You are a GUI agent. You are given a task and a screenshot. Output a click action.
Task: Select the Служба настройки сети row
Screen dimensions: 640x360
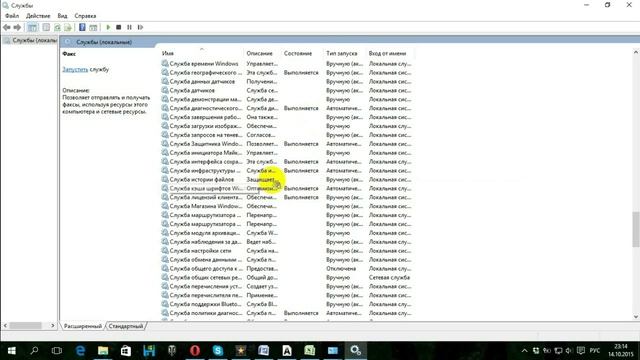pos(287,251)
